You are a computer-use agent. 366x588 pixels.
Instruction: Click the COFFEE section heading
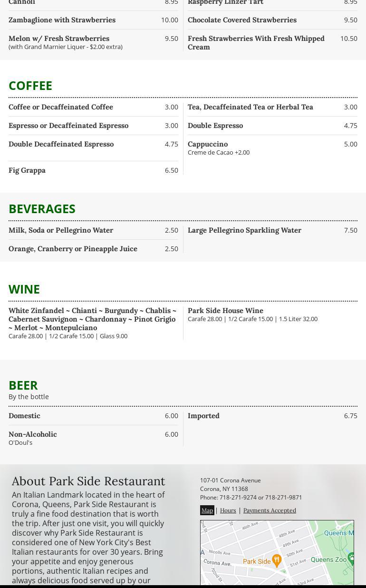30,86
